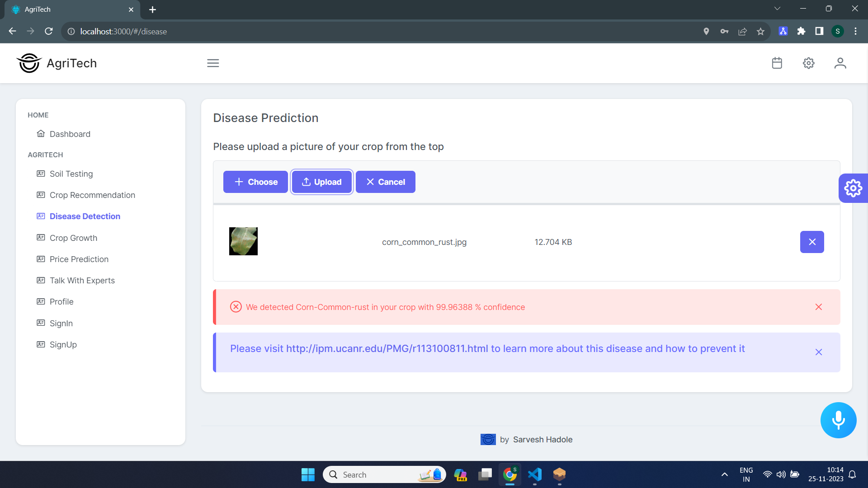Open Visual Studio Code from taskbar
Screen dimensions: 868x488
pyautogui.click(x=534, y=474)
